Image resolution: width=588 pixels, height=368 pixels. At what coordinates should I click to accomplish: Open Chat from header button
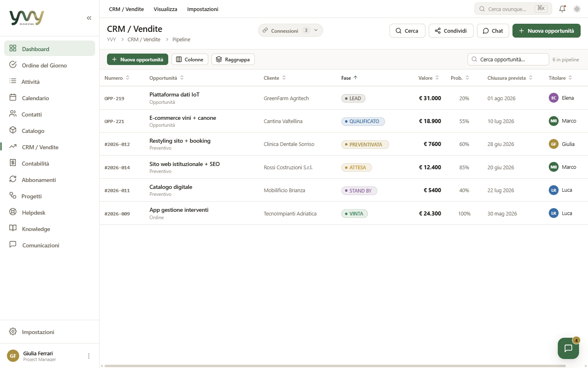coord(493,31)
